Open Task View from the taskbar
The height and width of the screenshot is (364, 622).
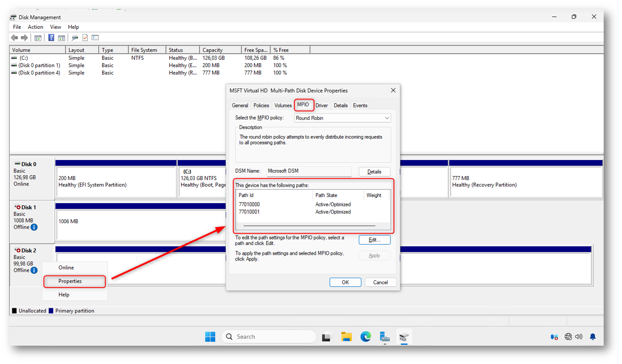(327, 337)
